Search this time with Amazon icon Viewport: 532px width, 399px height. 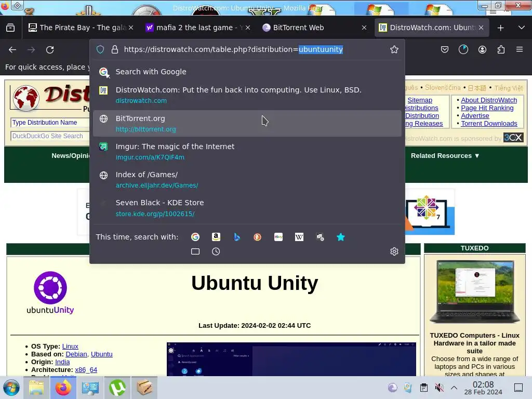coord(216,237)
